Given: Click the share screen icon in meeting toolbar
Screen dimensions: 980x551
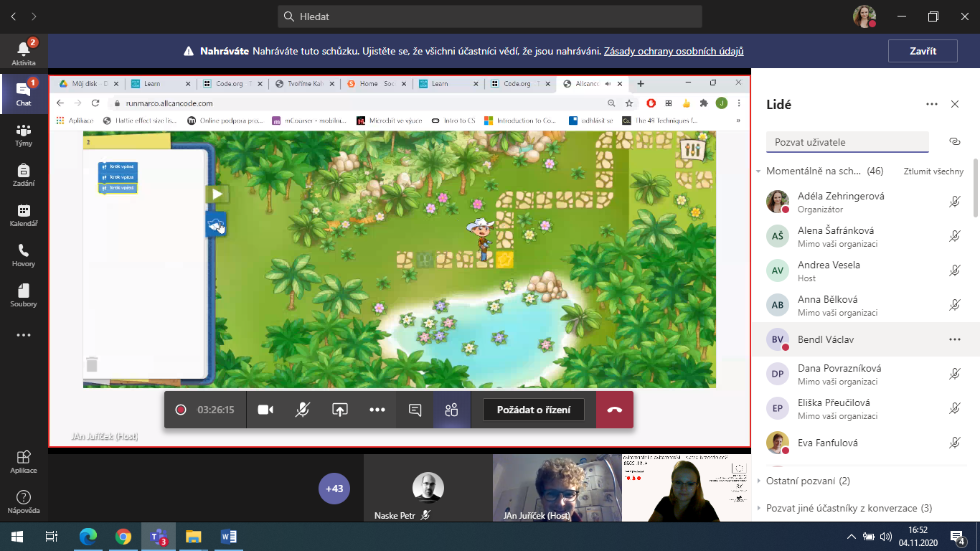Looking at the screenshot, I should click(340, 410).
